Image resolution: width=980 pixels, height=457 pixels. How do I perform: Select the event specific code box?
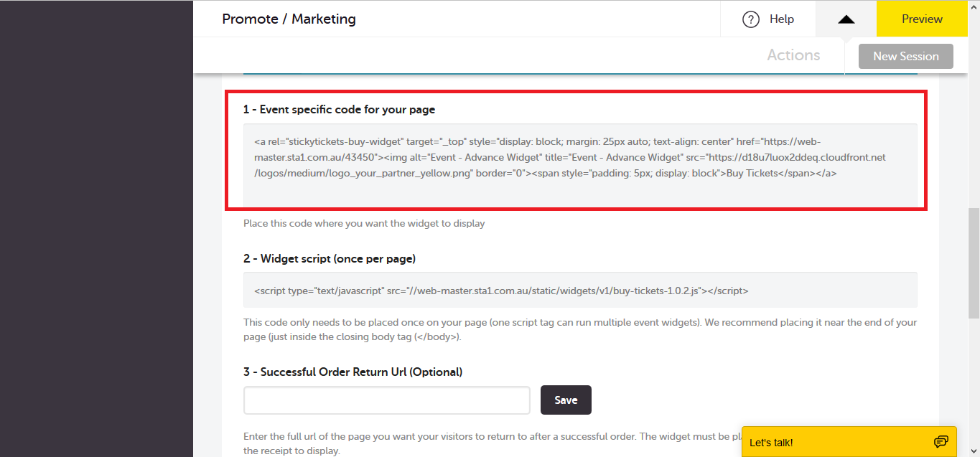pos(580,164)
